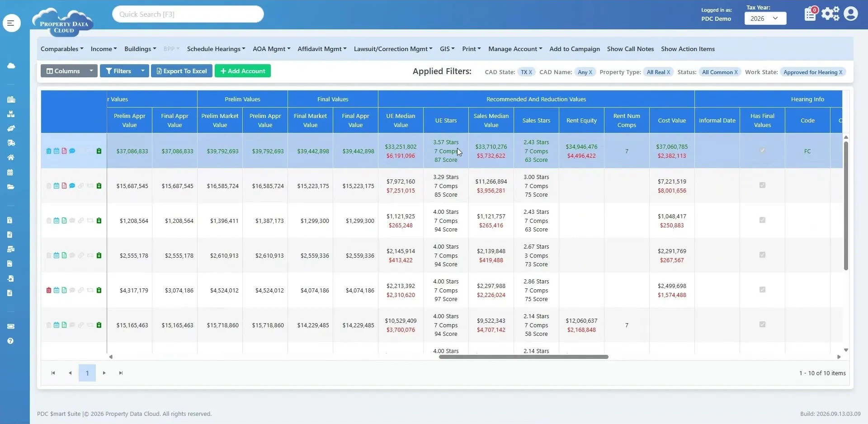Image resolution: width=868 pixels, height=424 pixels.
Task: Open the Lawsuit/Correction Mgmt dropdown
Action: (393, 49)
